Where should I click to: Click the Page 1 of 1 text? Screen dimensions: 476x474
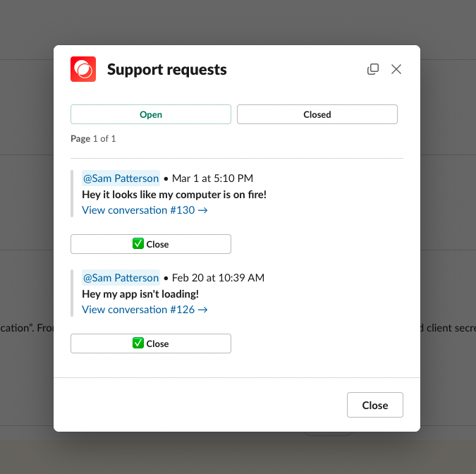93,138
